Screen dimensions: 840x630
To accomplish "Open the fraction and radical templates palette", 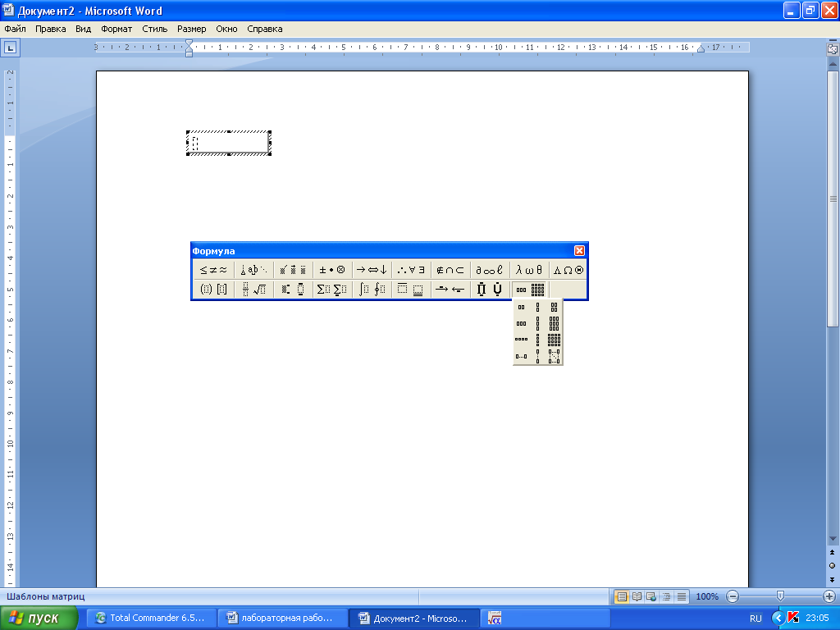I will pos(253,290).
